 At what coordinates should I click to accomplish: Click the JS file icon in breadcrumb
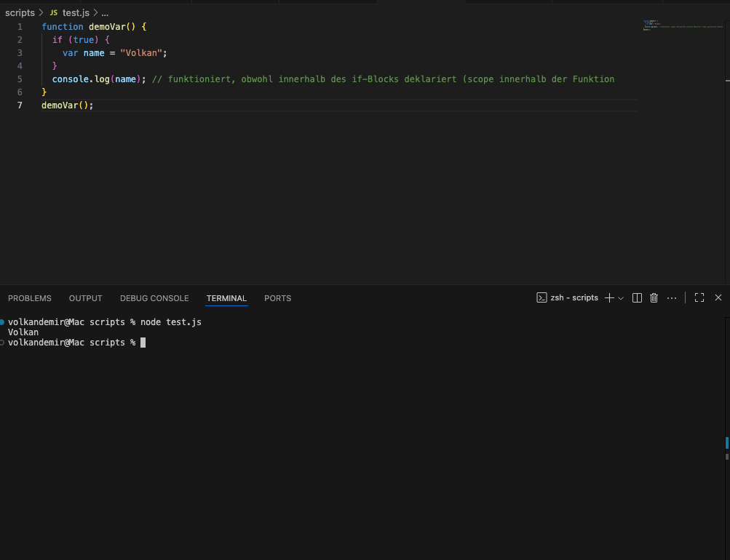pyautogui.click(x=54, y=13)
